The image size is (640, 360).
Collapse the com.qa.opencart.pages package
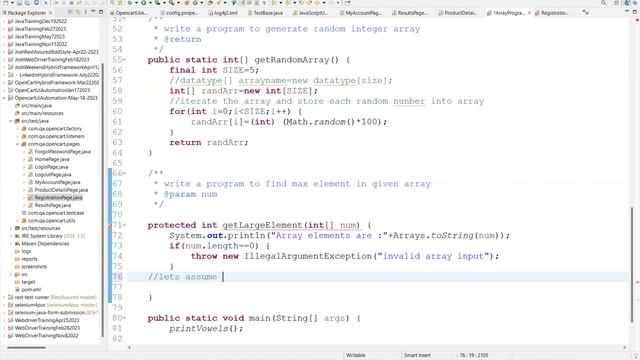17,144
